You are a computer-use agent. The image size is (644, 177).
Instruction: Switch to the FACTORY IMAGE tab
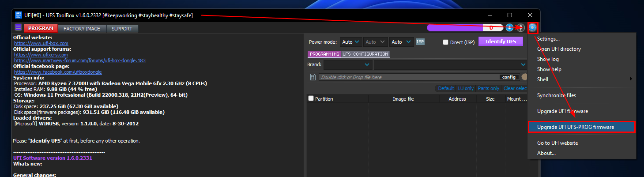coord(82,29)
